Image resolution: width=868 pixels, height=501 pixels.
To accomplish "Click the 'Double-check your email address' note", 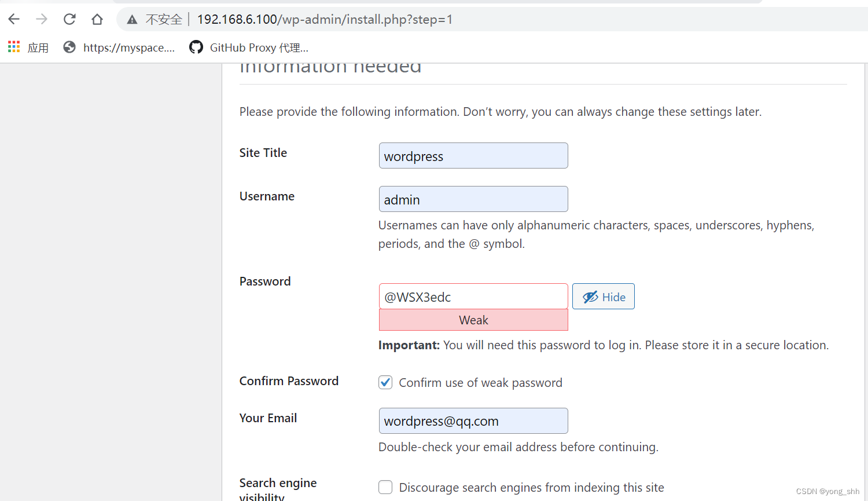I will [518, 447].
